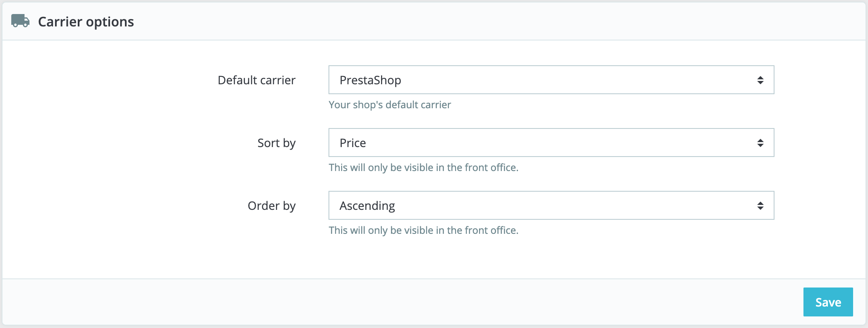
Task: Save the carrier options
Action: [x=828, y=302]
